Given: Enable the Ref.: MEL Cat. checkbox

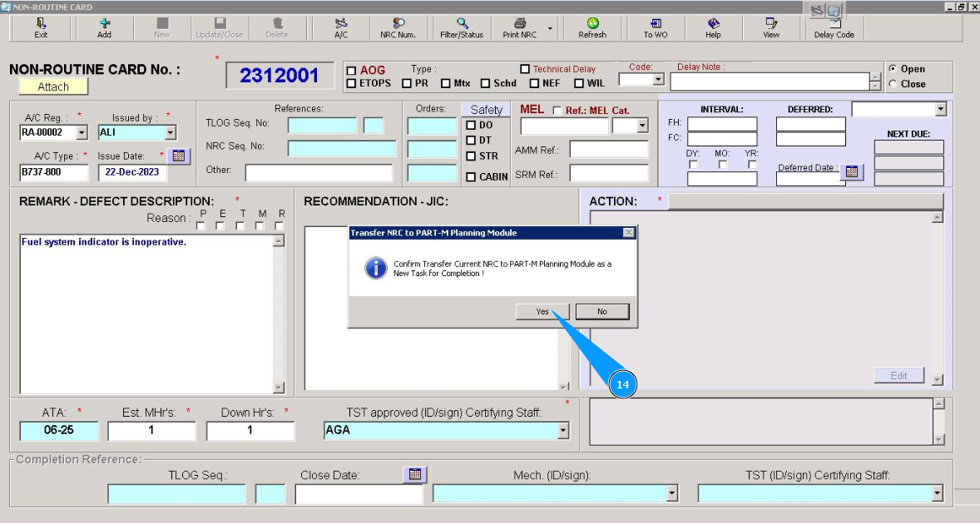Looking at the screenshot, I should (557, 111).
